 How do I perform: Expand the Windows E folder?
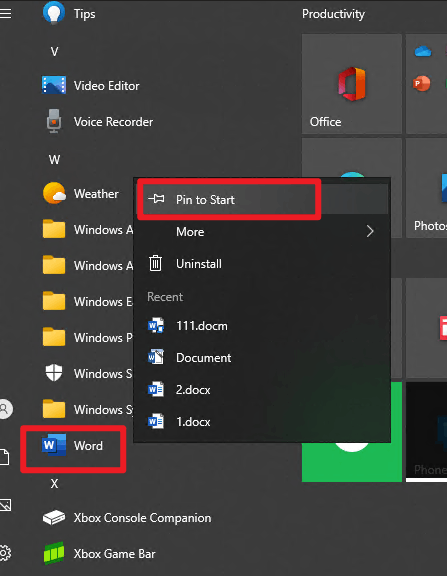coord(87,301)
